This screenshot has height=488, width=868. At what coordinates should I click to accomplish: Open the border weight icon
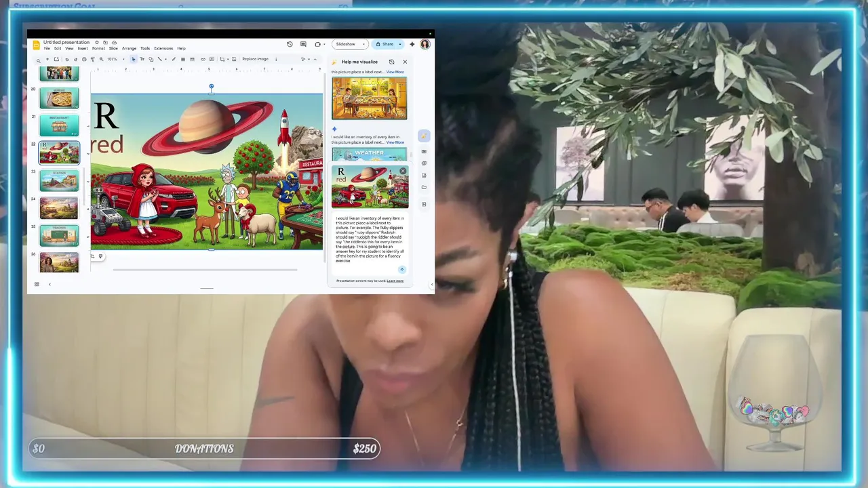pos(183,59)
